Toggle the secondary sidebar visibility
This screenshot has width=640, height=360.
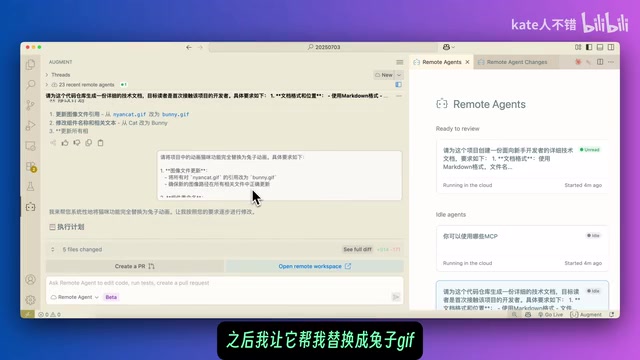(x=611, y=47)
